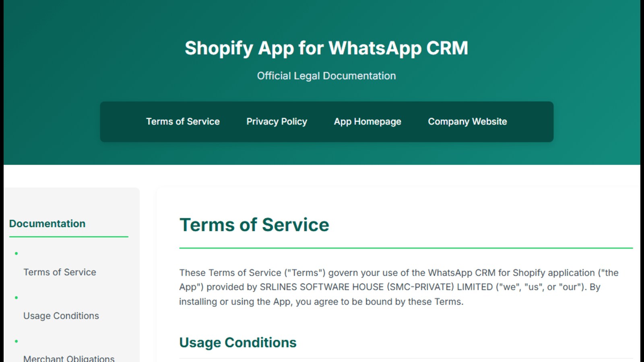Screen dimensions: 644x362
Task: Jump to Usage Conditions from the sidebar
Action: (61, 316)
